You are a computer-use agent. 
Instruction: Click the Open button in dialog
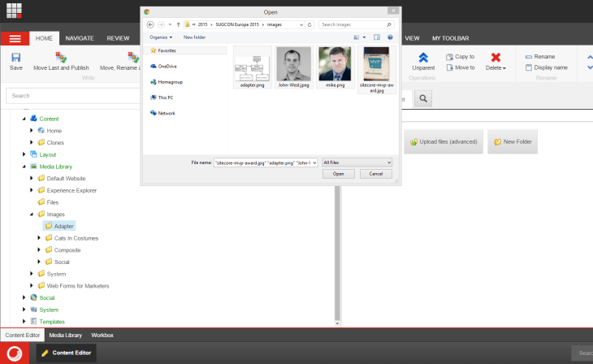click(339, 174)
